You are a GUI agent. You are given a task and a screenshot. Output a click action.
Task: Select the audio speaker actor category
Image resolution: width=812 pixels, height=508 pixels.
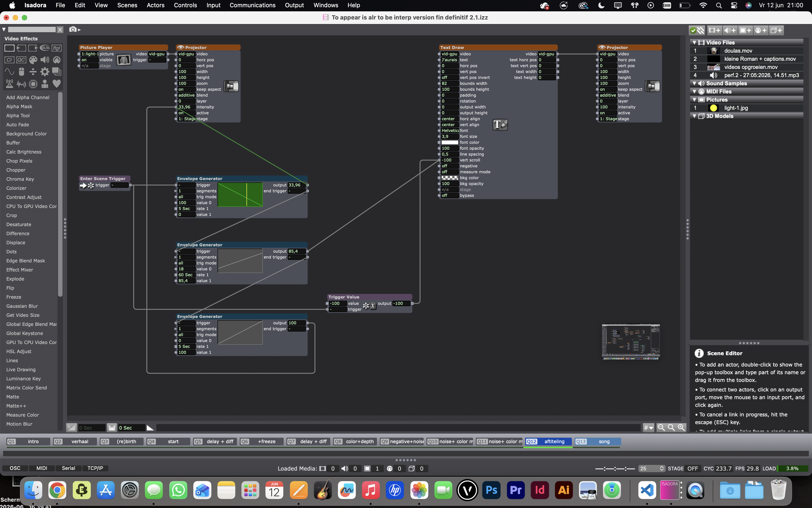[45, 60]
